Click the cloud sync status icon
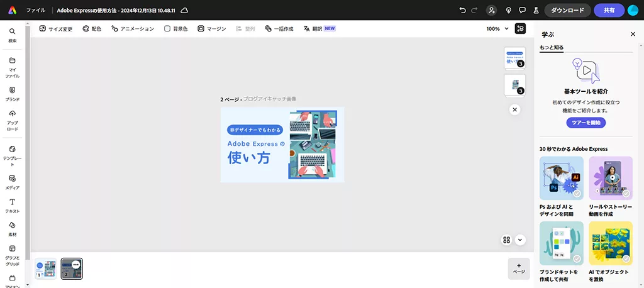Image resolution: width=644 pixels, height=288 pixels. [x=185, y=10]
